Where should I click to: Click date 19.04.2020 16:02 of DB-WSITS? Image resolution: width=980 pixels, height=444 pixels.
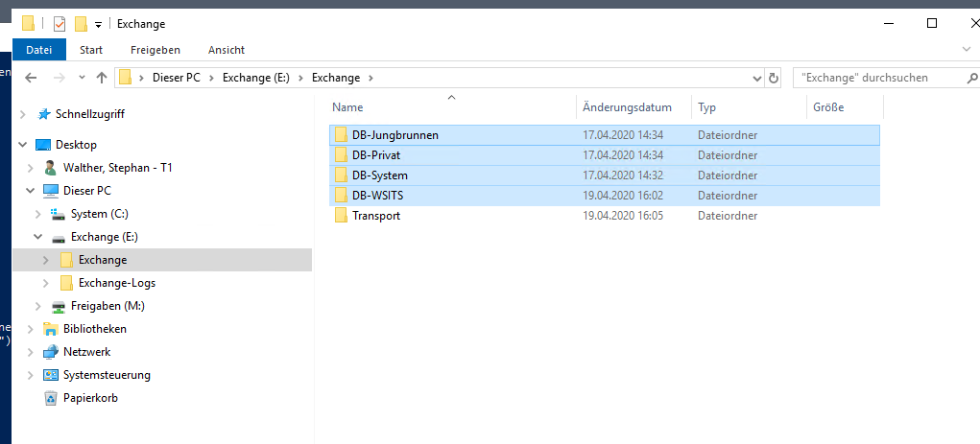click(x=623, y=196)
